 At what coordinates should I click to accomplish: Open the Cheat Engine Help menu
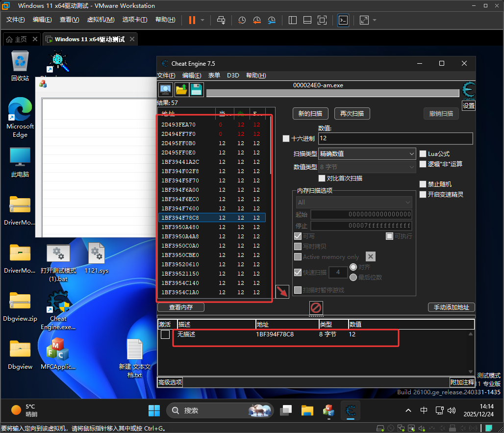pyautogui.click(x=256, y=75)
